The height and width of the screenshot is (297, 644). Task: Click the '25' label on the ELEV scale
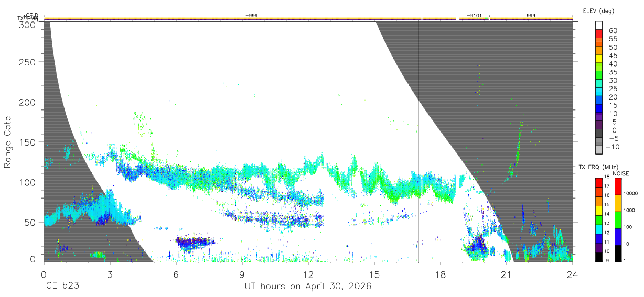[613, 89]
